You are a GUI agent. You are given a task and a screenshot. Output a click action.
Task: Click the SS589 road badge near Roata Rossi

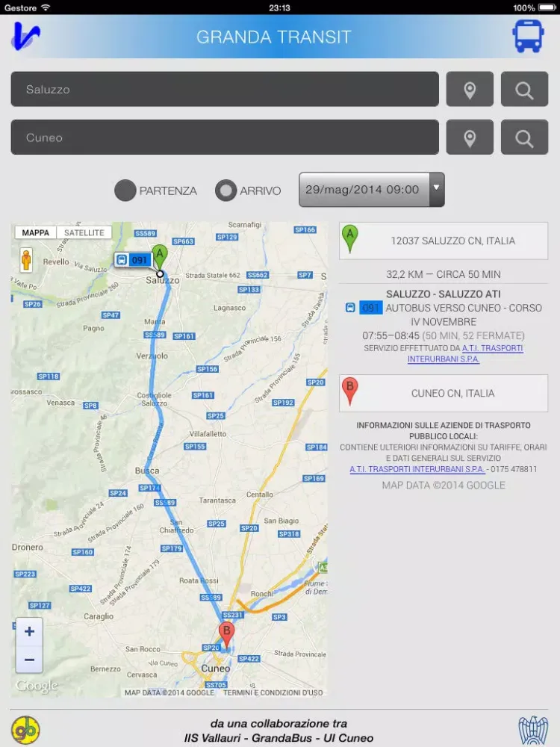click(211, 597)
